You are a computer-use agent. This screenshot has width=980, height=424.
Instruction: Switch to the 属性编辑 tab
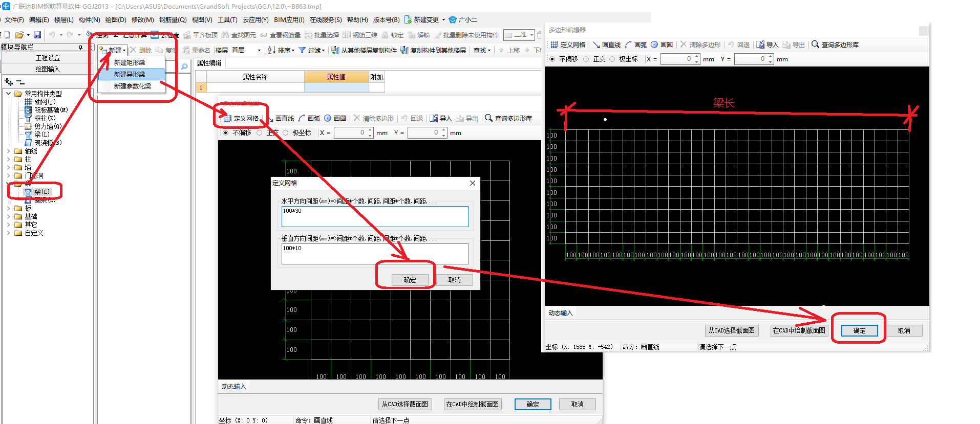tap(209, 63)
